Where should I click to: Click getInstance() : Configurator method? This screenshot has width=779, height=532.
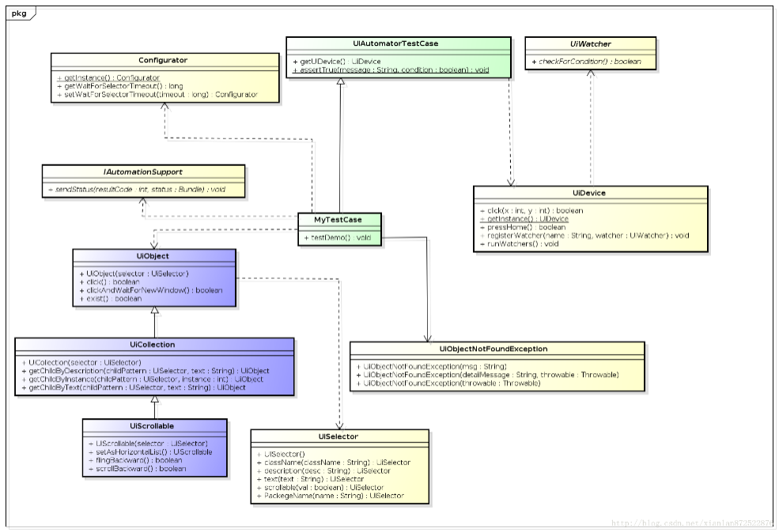point(108,77)
